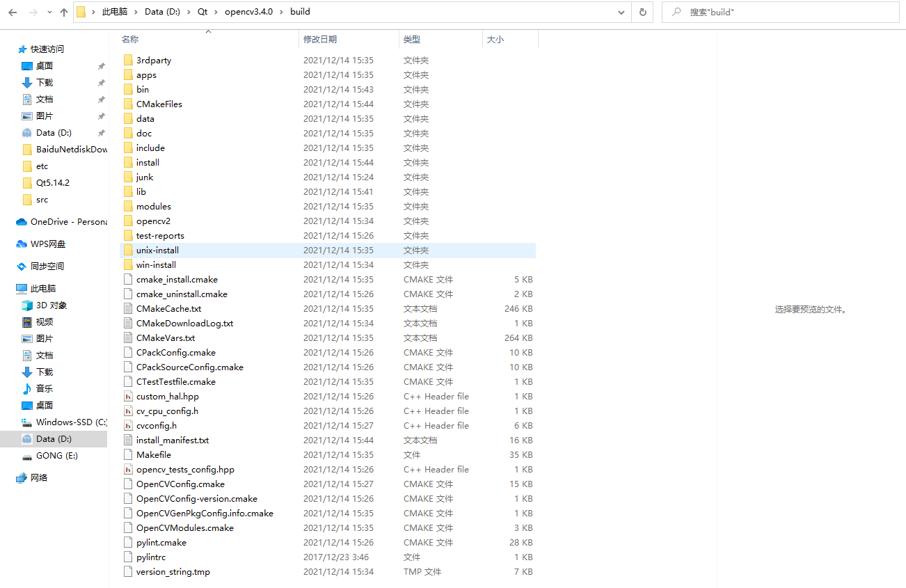
Task: Open pinned 下载 under quick access
Action: [45, 83]
